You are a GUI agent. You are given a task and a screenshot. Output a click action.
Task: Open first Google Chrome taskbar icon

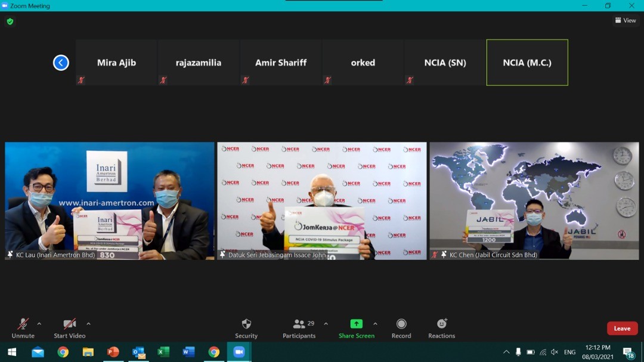(63, 352)
